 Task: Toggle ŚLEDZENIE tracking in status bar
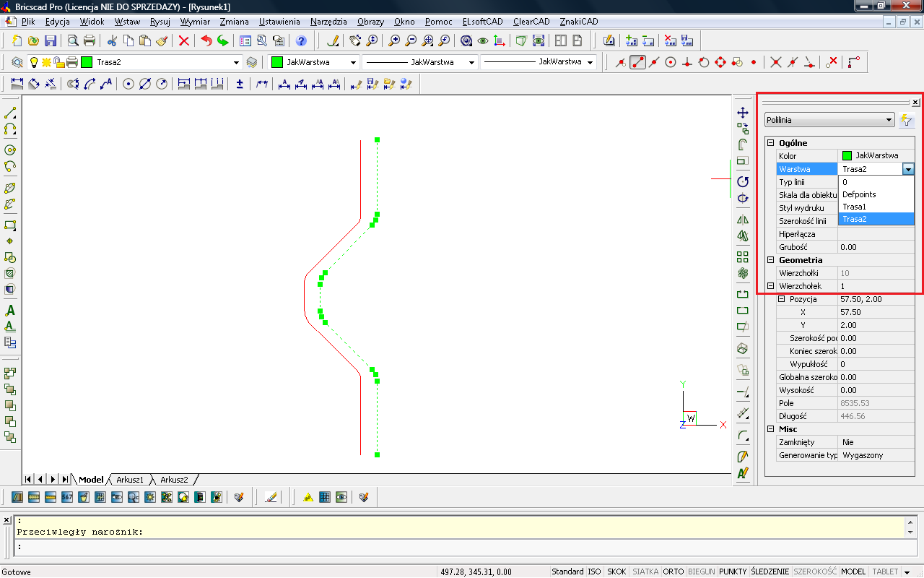770,571
